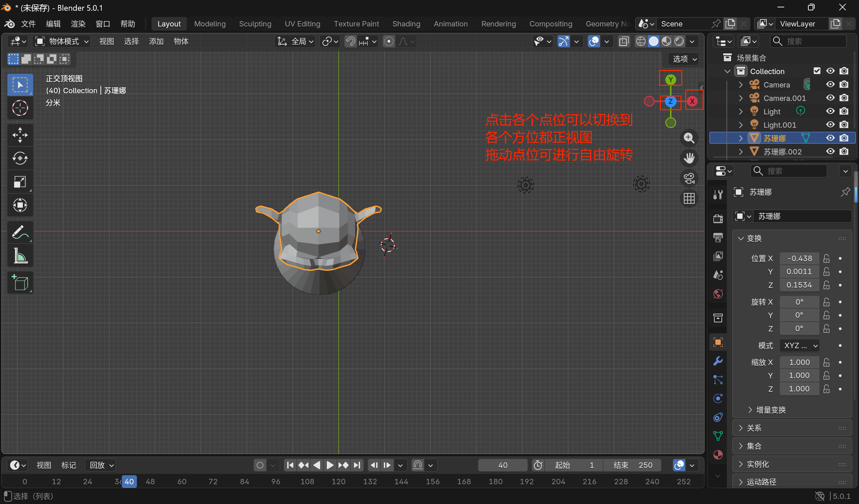The width and height of the screenshot is (859, 504).
Task: Hide Light.001 in the viewport
Action: [x=830, y=125]
